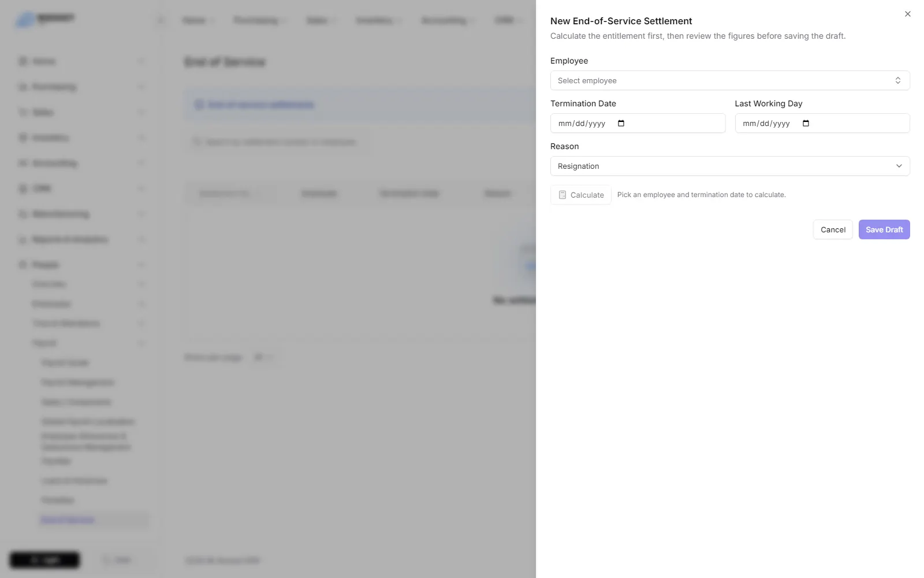Open the Reason dropdown showing Resignation

pos(730,166)
